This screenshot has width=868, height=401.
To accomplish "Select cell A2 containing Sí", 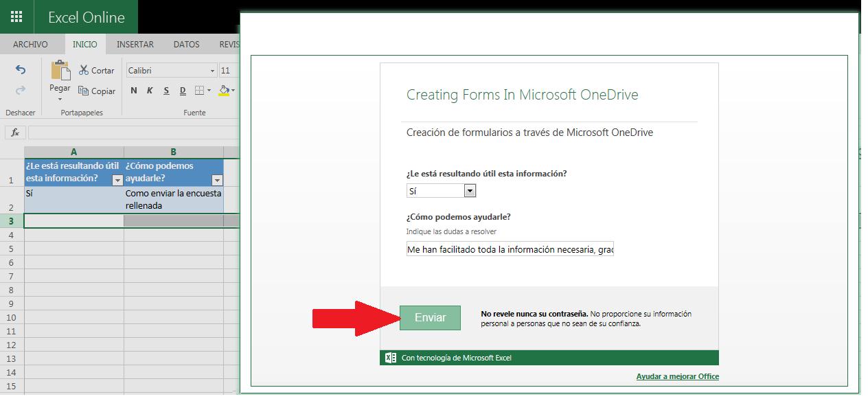I will click(x=74, y=200).
